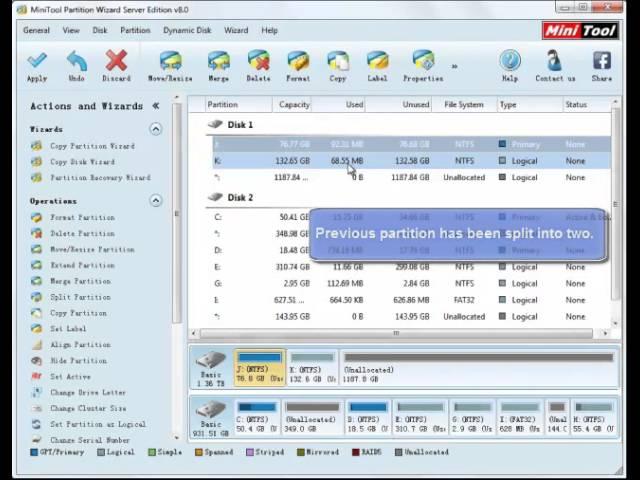Open Help with the question mark icon
The image size is (640, 480).
[x=510, y=67]
